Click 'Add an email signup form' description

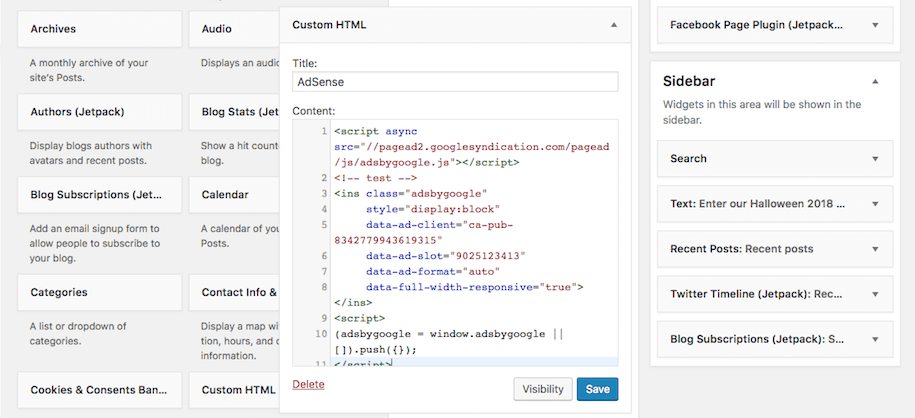tap(95, 243)
